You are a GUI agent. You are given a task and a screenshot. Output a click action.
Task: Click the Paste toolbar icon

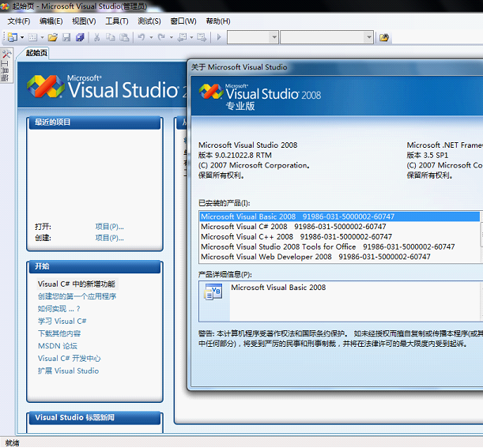124,38
